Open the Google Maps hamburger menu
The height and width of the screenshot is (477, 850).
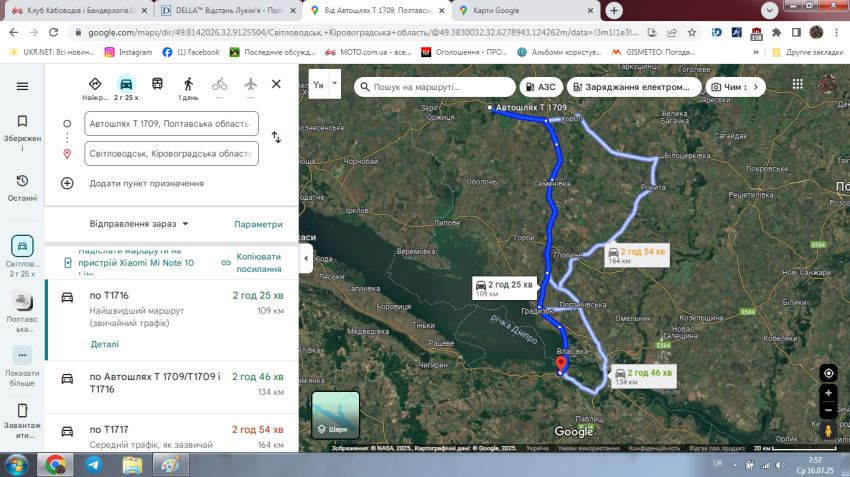point(22,86)
